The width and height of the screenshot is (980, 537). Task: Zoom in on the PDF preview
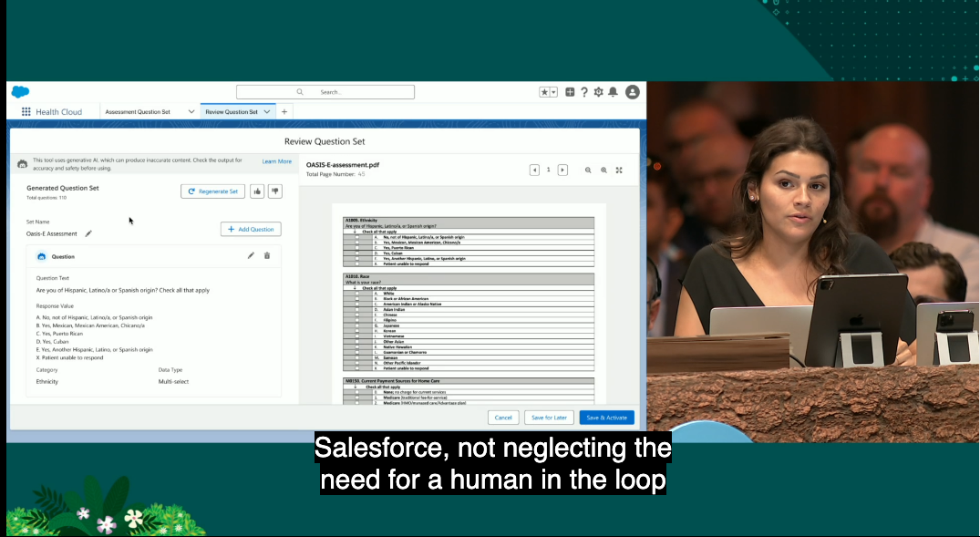(x=603, y=170)
